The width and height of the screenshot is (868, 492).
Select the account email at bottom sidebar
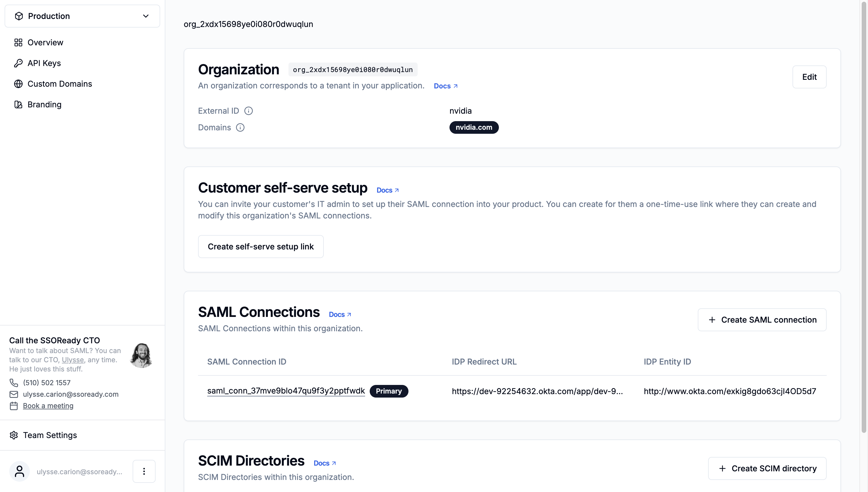[80, 471]
